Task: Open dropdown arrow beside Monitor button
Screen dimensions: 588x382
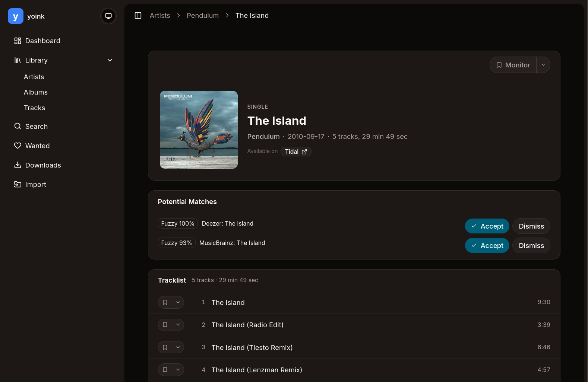Action: point(543,65)
